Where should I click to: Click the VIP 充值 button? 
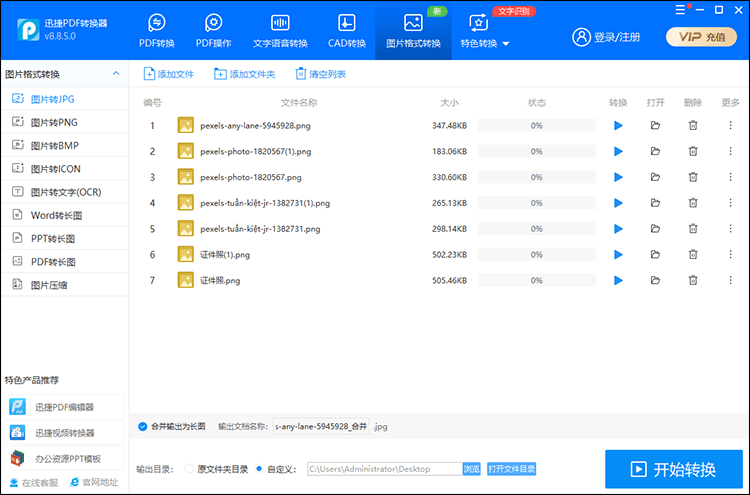(701, 37)
